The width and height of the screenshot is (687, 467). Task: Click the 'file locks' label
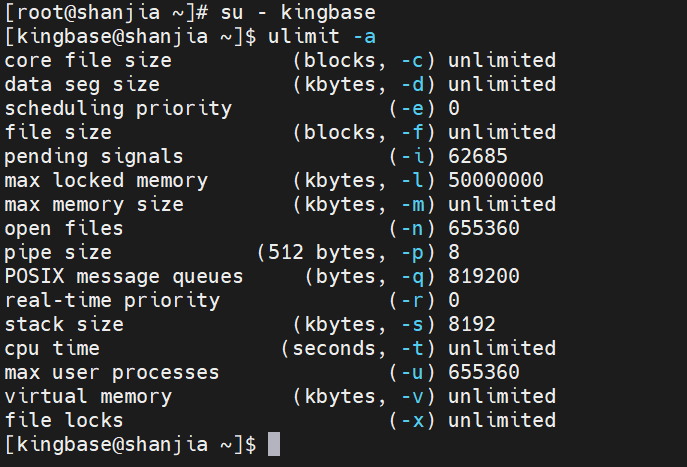tap(64, 421)
